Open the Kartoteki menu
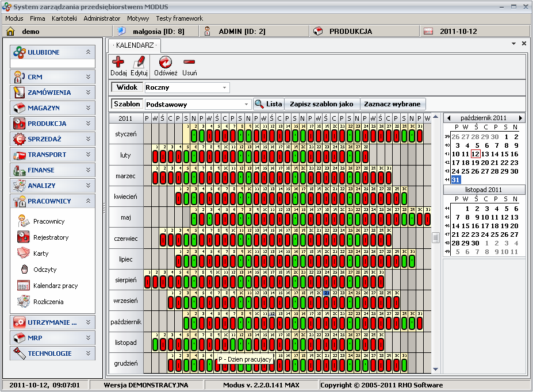Viewport: 533px width, 392px height. pos(64,18)
